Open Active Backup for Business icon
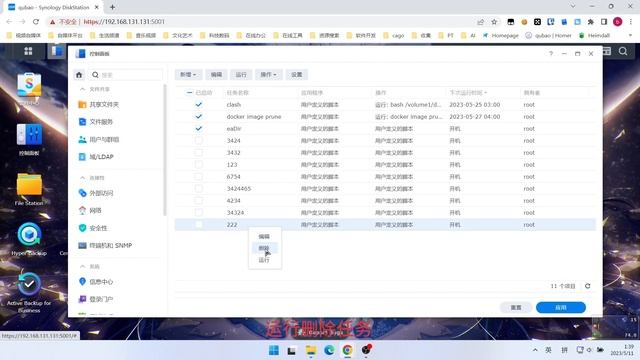 point(29,285)
